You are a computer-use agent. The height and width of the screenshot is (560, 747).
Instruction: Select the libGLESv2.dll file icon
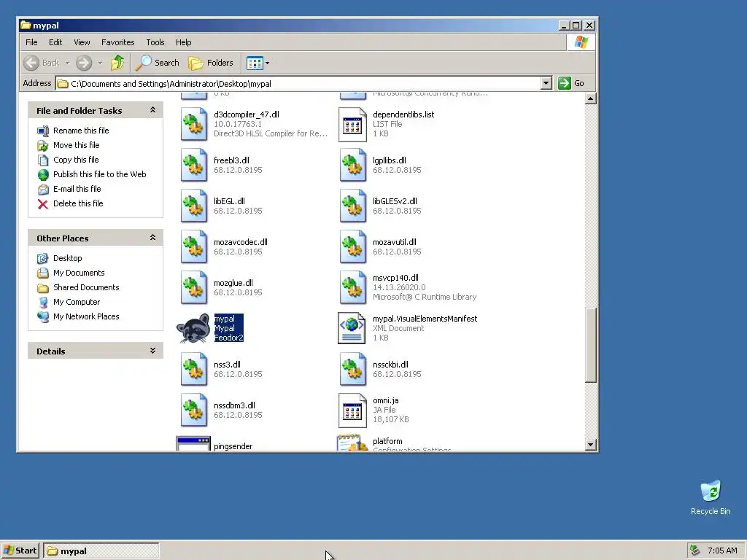pos(352,206)
